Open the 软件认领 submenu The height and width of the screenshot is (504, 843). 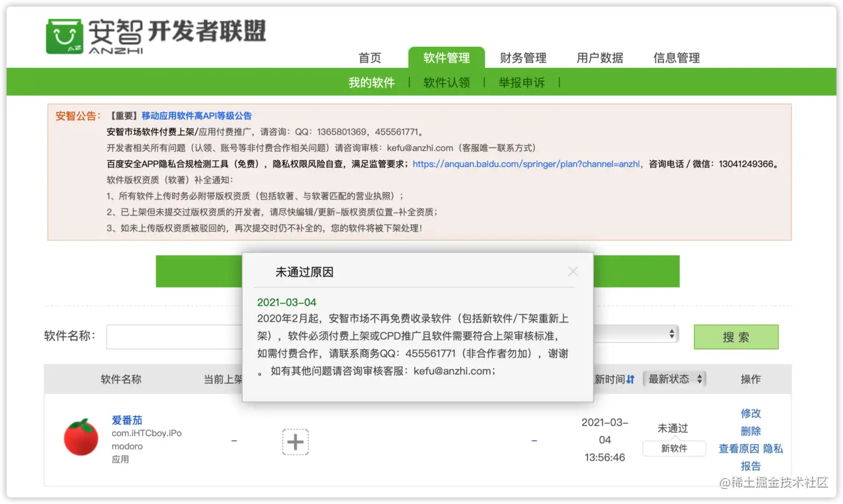(447, 82)
